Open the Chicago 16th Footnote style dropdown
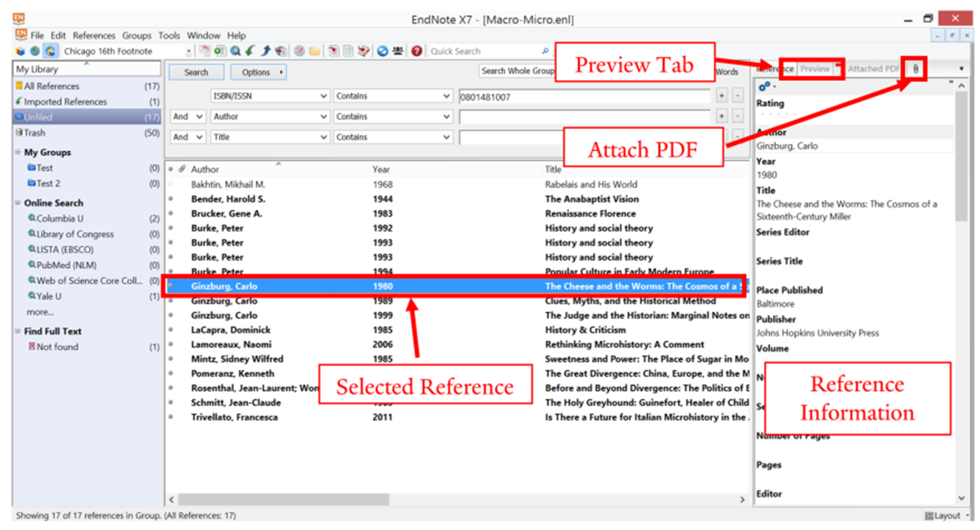The height and width of the screenshot is (530, 980). click(188, 51)
